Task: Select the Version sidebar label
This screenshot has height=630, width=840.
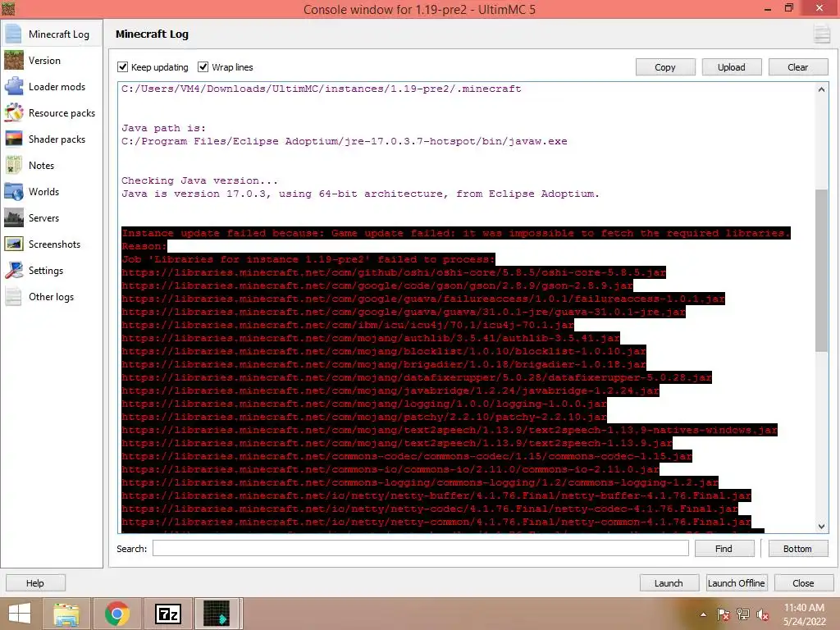Action: pyautogui.click(x=44, y=60)
